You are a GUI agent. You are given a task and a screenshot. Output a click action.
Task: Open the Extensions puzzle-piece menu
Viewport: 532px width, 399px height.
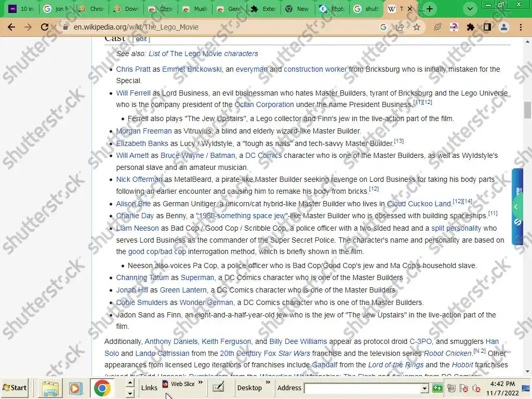(471, 27)
